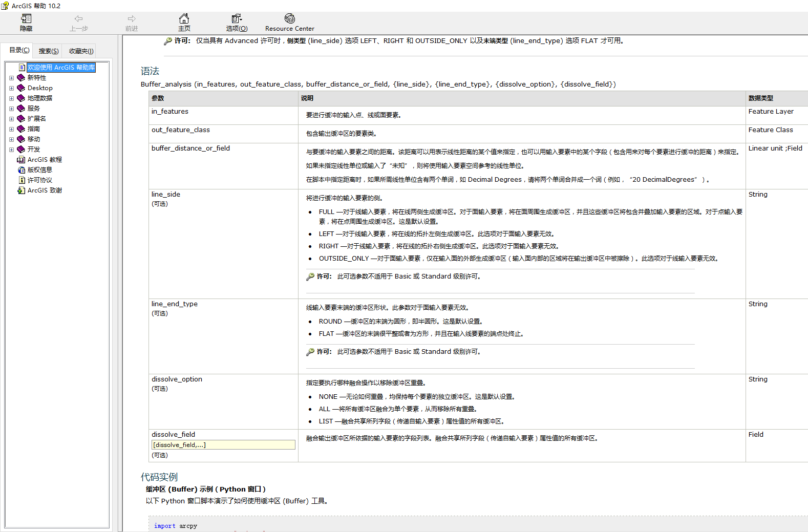
Task: Click the Feature Class data type cell
Action: tap(777, 134)
